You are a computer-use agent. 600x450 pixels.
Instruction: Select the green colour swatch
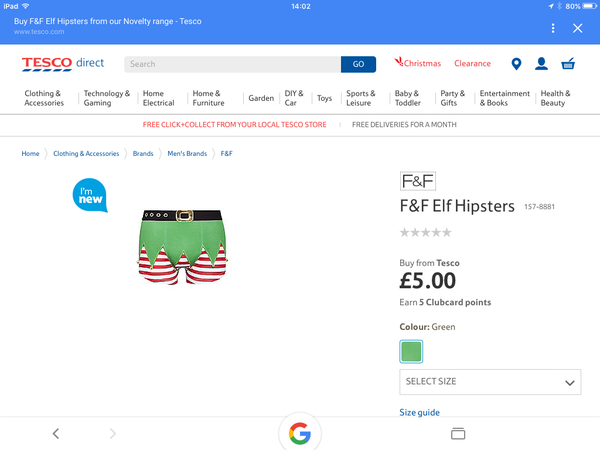coord(411,351)
